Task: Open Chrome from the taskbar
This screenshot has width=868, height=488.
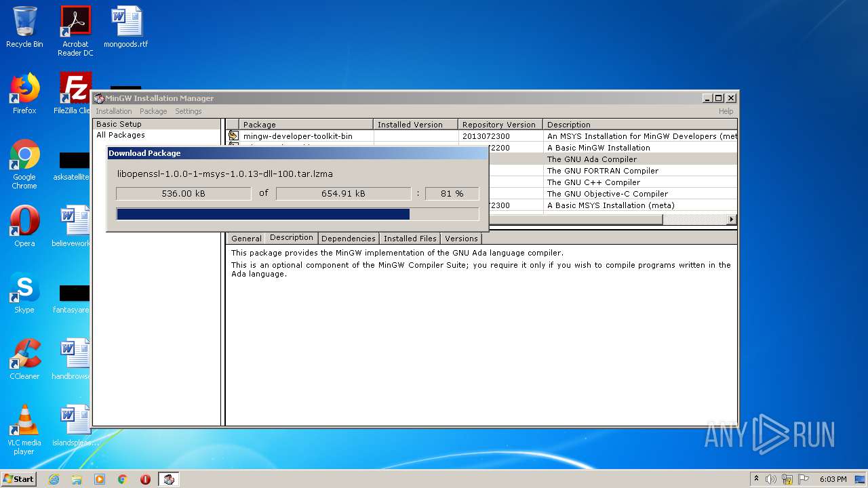Action: click(x=123, y=479)
